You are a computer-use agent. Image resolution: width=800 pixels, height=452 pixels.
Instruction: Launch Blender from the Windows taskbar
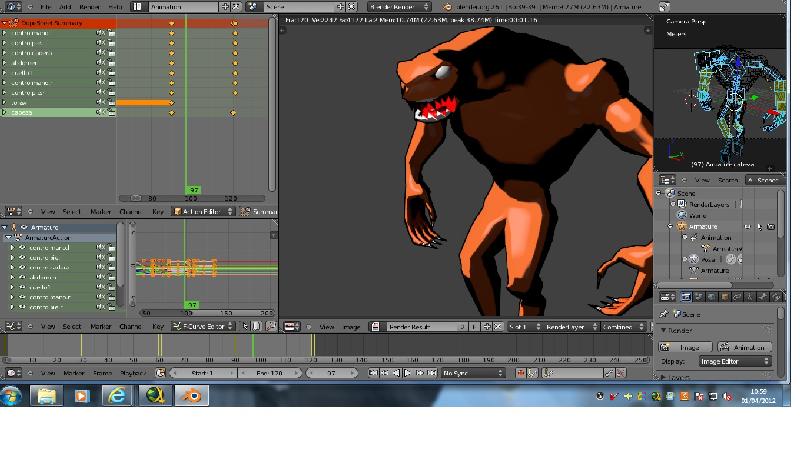[x=192, y=395]
